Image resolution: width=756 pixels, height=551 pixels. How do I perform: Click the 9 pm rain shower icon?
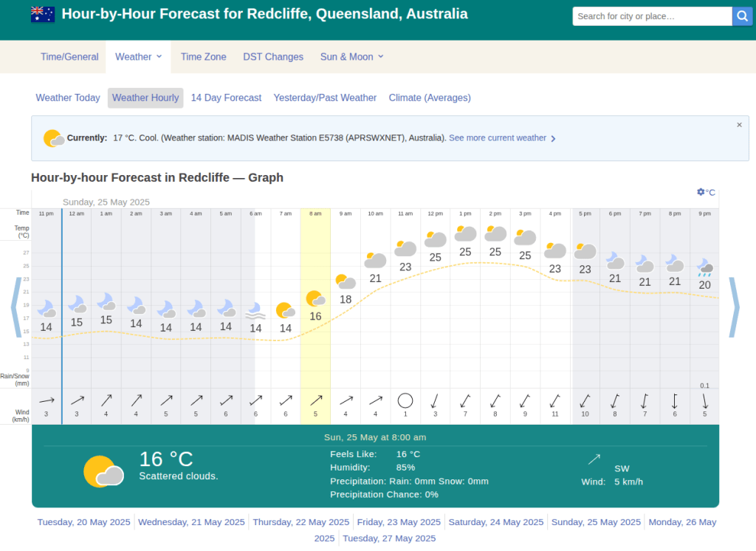(x=705, y=267)
